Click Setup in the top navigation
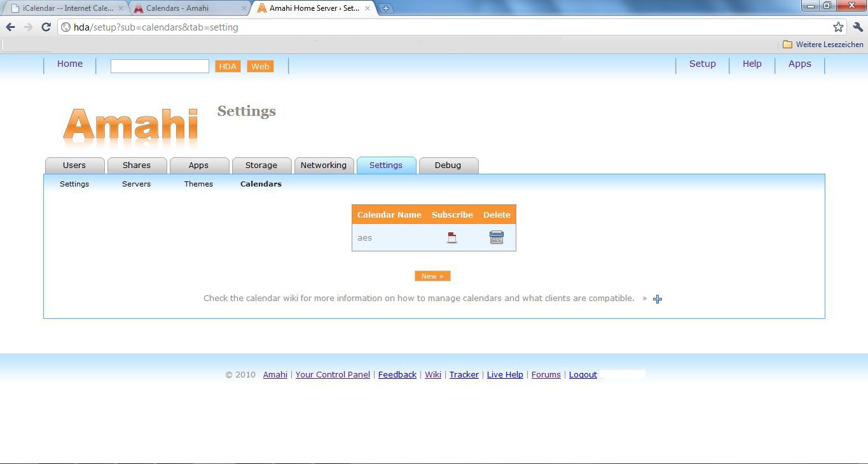868x464 pixels. [703, 64]
